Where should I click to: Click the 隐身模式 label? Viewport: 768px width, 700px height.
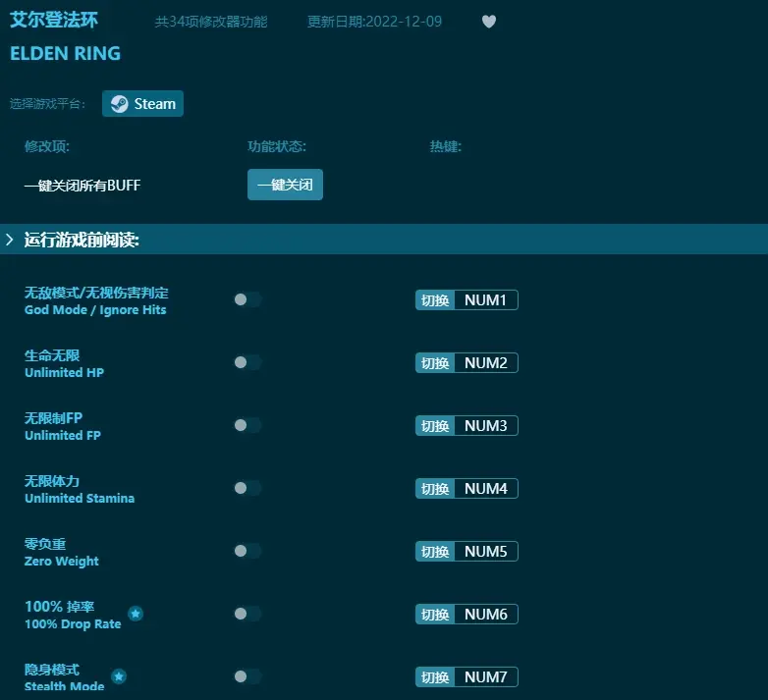tap(52, 670)
